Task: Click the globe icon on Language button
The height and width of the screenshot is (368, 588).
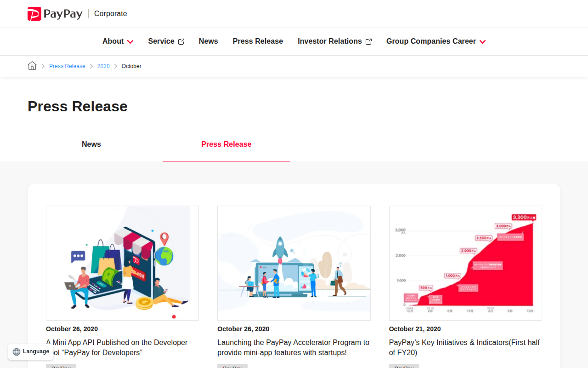Action: 17,352
